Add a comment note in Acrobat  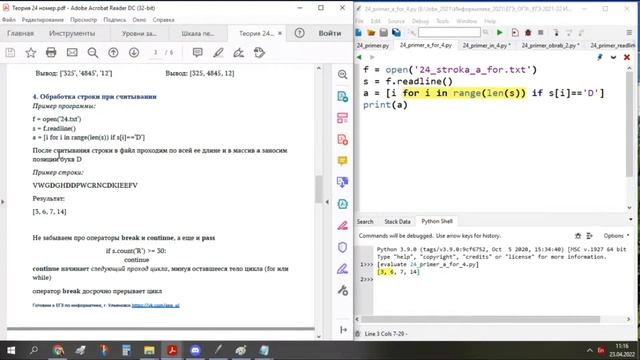[x=198, y=52]
